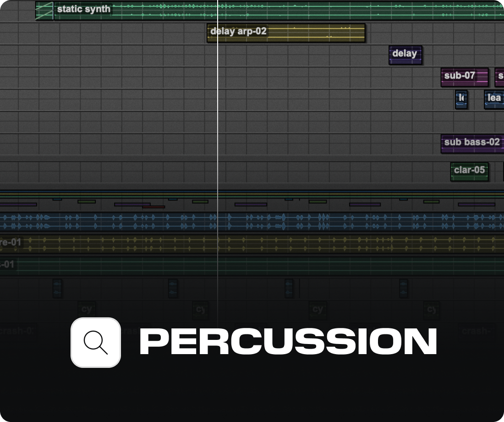Click the 'clar-05' clip
The image size is (504, 422).
tap(470, 170)
